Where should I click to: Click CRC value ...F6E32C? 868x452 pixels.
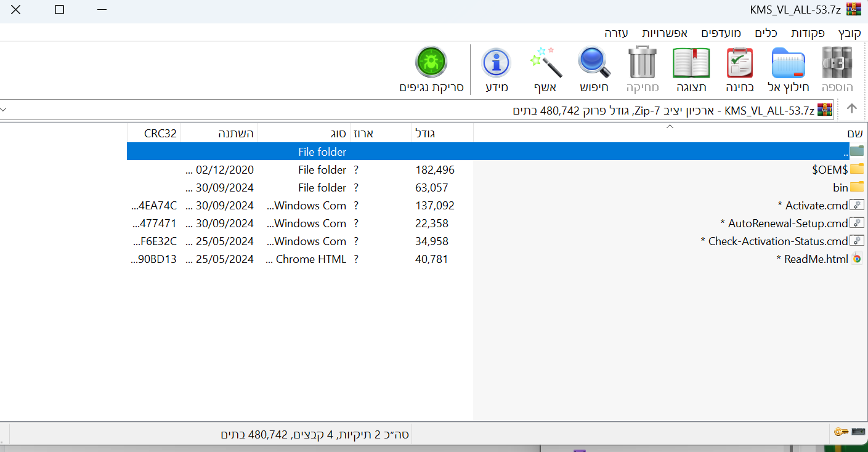155,241
